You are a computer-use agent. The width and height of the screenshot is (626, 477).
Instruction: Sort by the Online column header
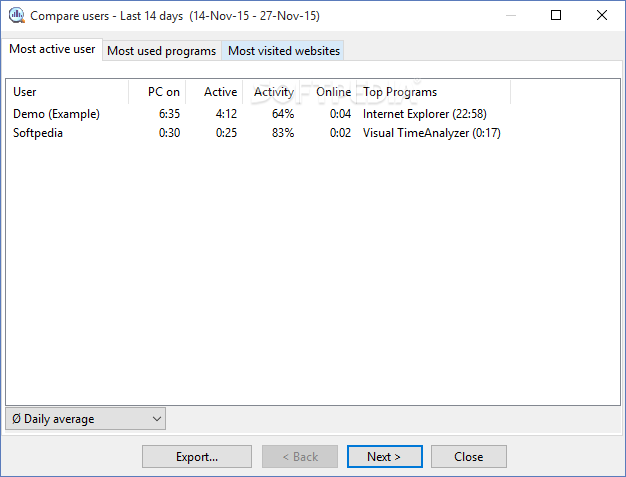pyautogui.click(x=328, y=92)
